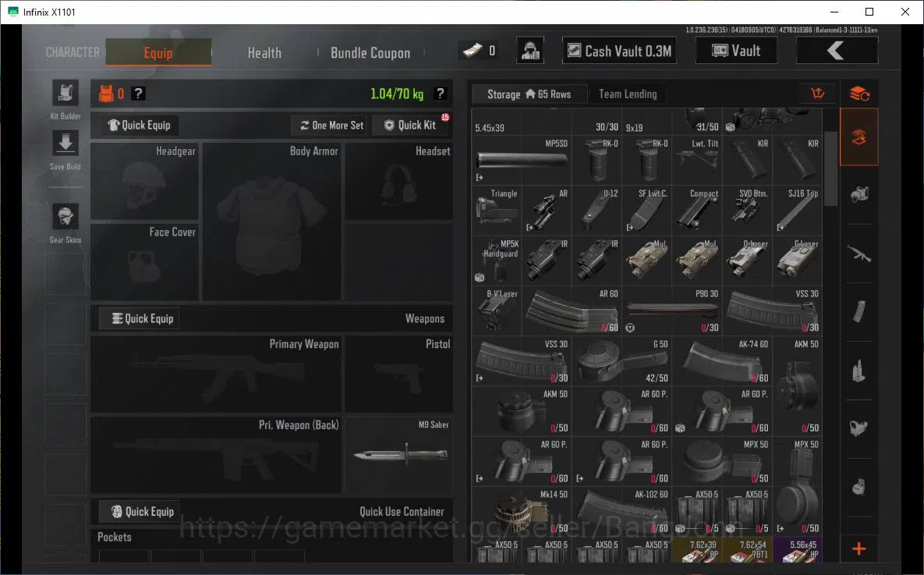Open the Quick Kit button
Viewport: 924px width, 575px height.
click(x=411, y=125)
